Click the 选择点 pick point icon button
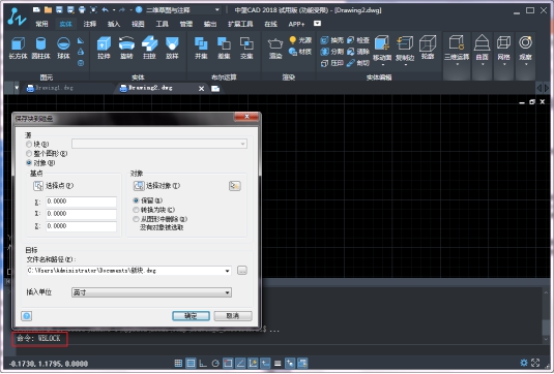The width and height of the screenshot is (554, 374). [38, 186]
